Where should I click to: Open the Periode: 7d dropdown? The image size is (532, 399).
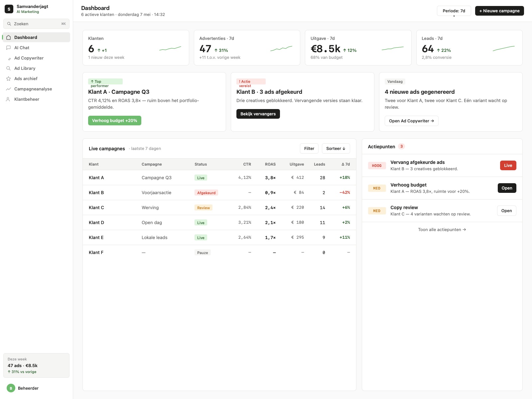[454, 11]
